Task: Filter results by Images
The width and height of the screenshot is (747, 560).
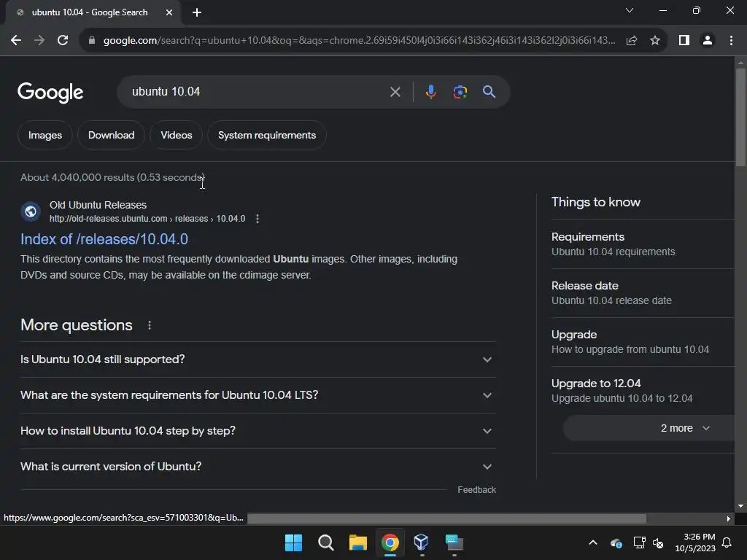Action: pyautogui.click(x=45, y=135)
